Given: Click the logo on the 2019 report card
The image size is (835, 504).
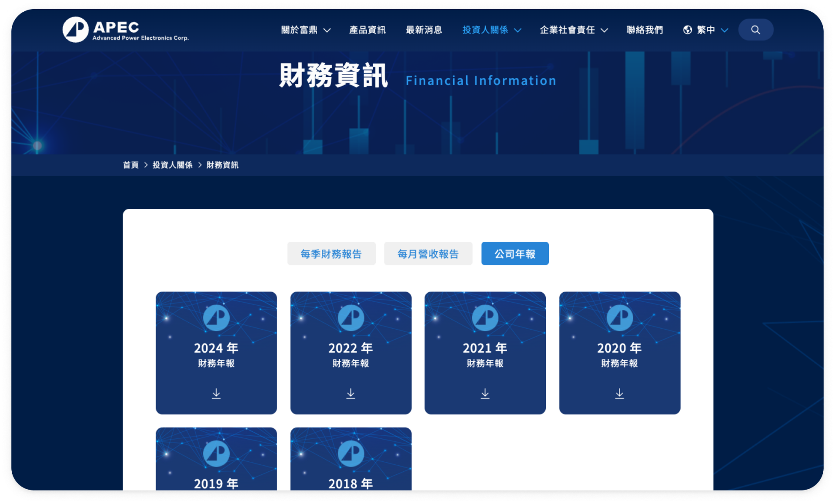Looking at the screenshot, I should (x=216, y=454).
